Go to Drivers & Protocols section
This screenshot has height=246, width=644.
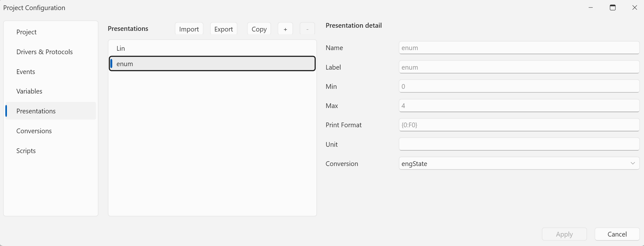click(51, 52)
